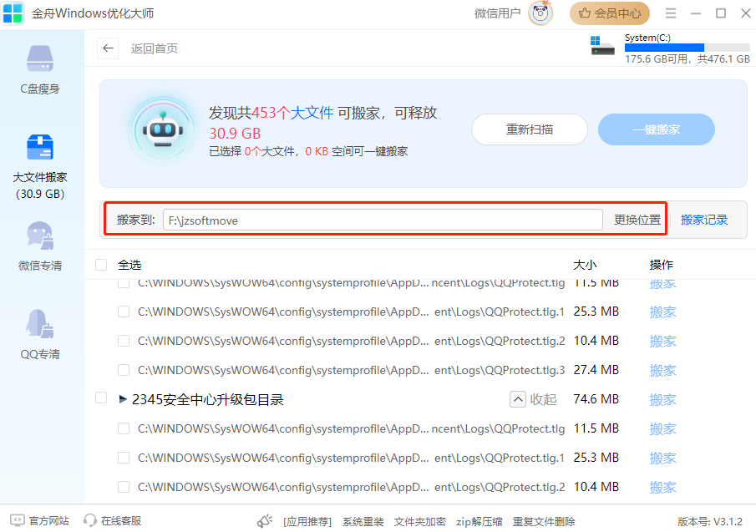Open the 搬家记录 link
This screenshot has width=756, height=532.
pos(704,220)
